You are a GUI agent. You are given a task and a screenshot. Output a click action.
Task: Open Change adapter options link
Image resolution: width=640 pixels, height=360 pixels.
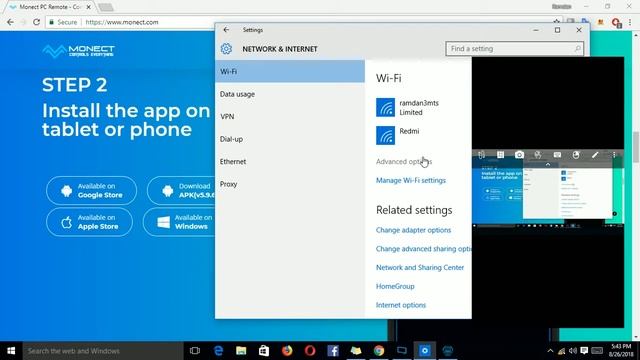pyautogui.click(x=413, y=230)
